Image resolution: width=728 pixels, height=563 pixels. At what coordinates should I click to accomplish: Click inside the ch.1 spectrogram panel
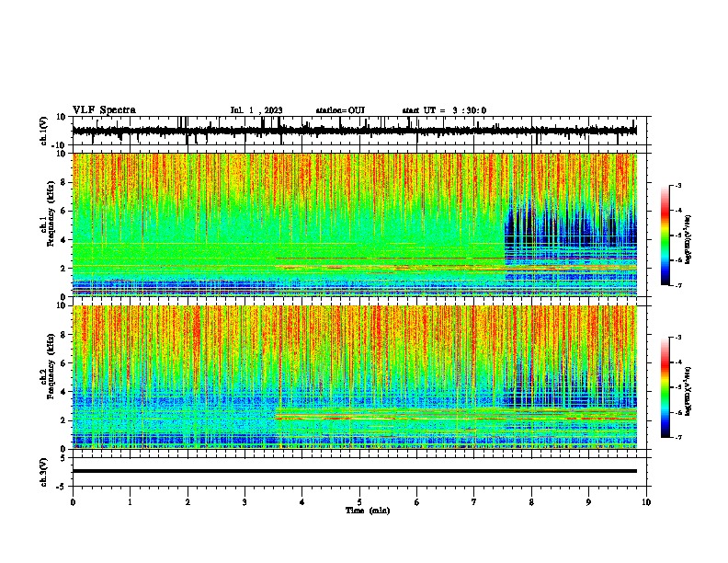tap(355, 224)
